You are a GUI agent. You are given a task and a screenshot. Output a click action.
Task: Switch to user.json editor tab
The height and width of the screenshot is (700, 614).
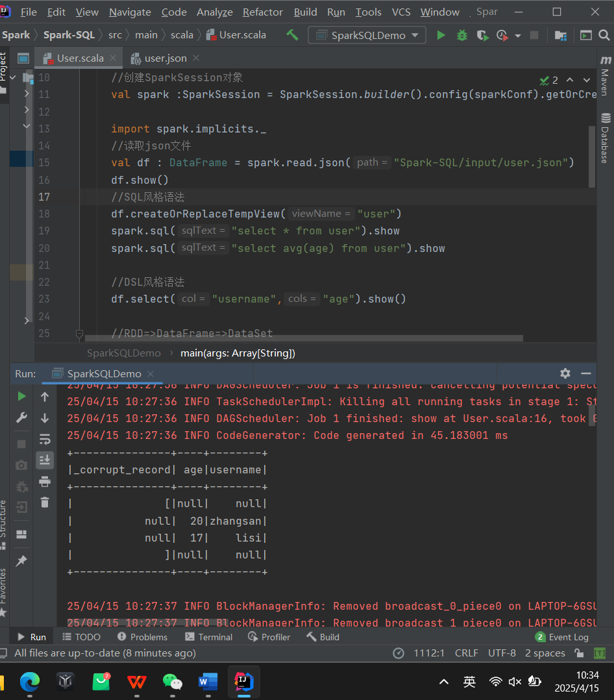(165, 58)
